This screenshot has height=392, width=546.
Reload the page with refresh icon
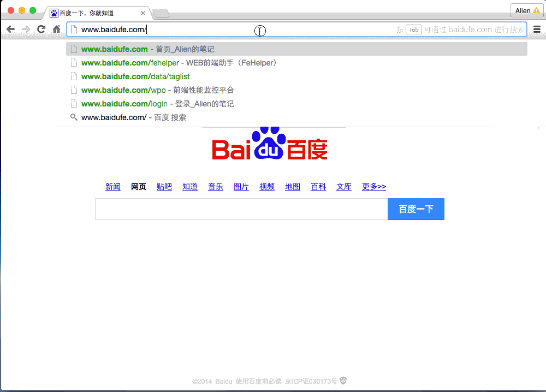(x=41, y=29)
